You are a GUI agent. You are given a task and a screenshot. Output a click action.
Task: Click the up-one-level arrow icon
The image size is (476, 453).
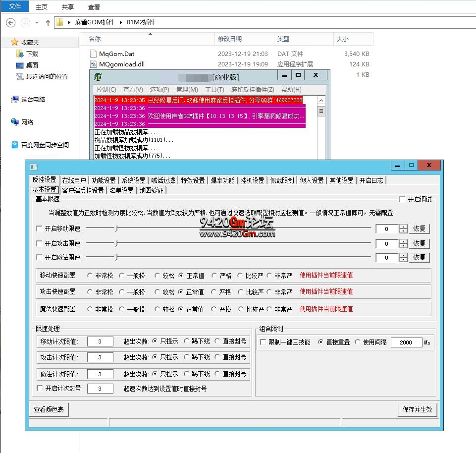click(48, 23)
